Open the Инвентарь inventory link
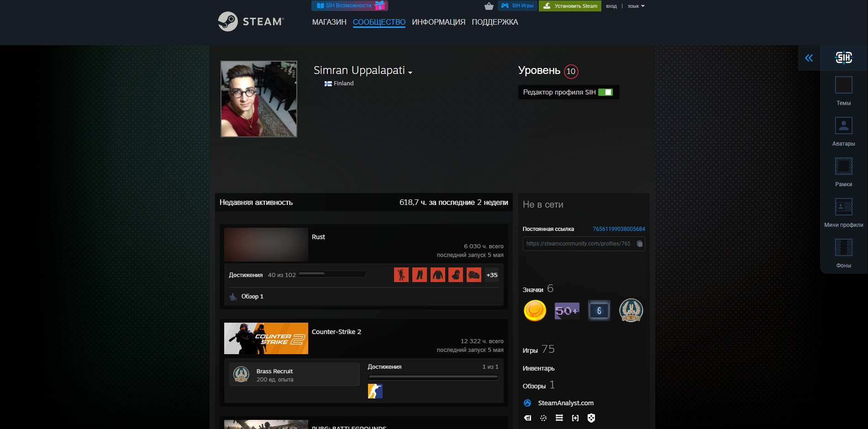 [539, 368]
